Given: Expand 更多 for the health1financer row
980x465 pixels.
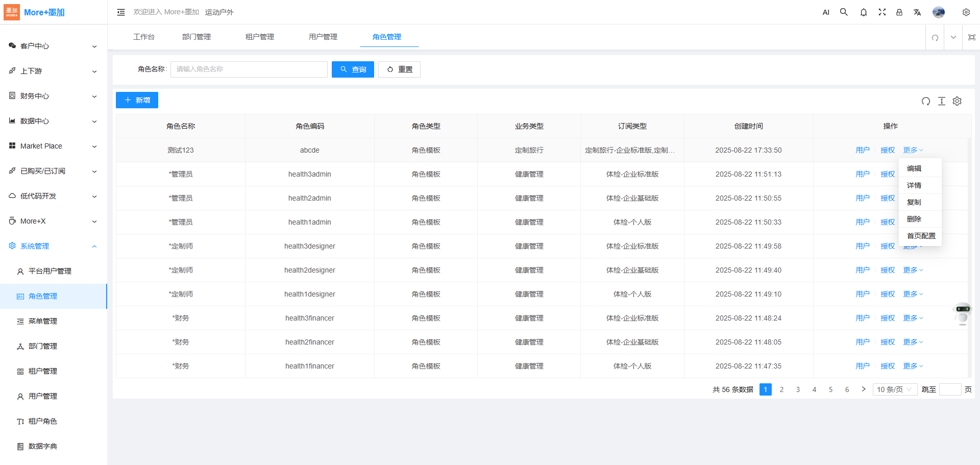Looking at the screenshot, I should point(913,366).
